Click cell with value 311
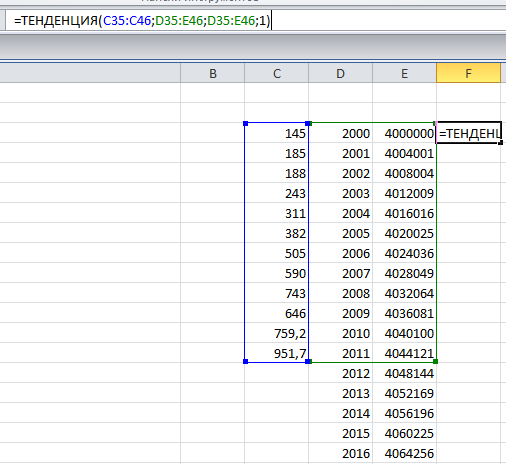This screenshot has width=506, height=464. [277, 213]
